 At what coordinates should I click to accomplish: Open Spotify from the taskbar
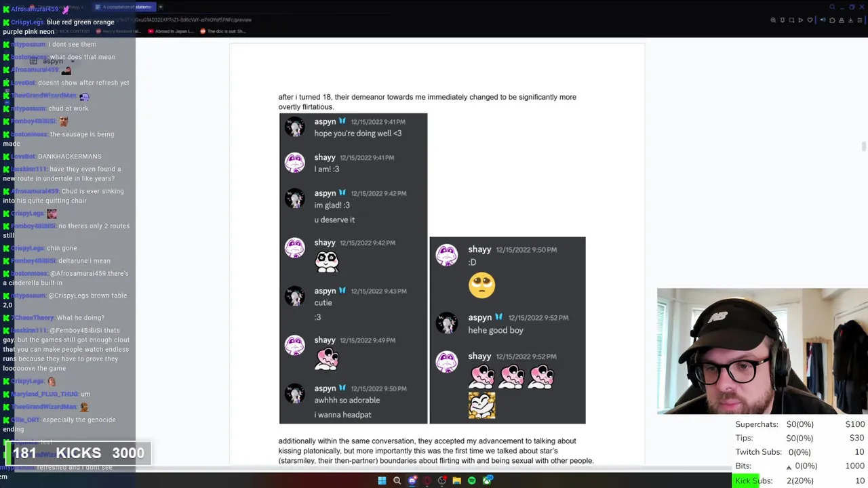click(472, 481)
